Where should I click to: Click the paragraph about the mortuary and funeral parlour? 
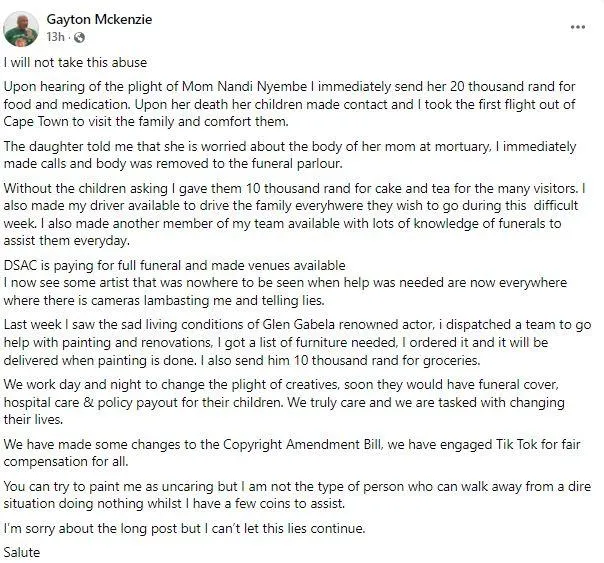(x=290, y=155)
